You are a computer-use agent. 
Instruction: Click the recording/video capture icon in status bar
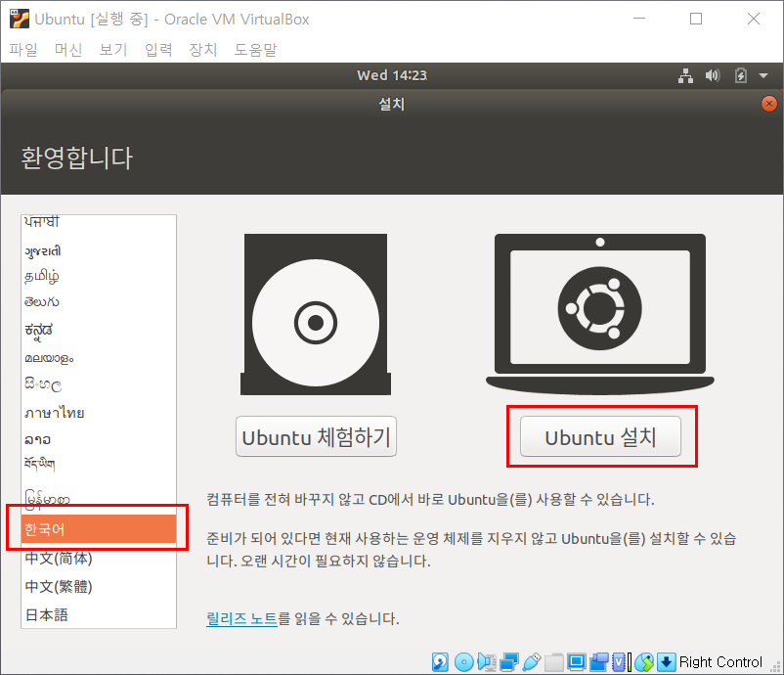[598, 662]
